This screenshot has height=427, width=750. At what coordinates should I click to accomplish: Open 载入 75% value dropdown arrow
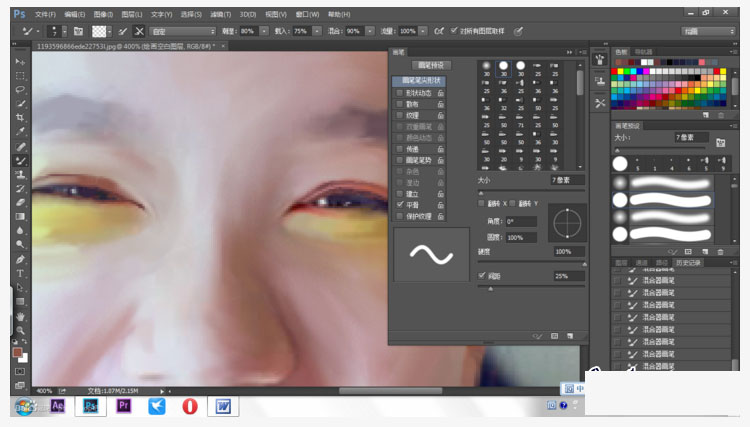[x=317, y=31]
